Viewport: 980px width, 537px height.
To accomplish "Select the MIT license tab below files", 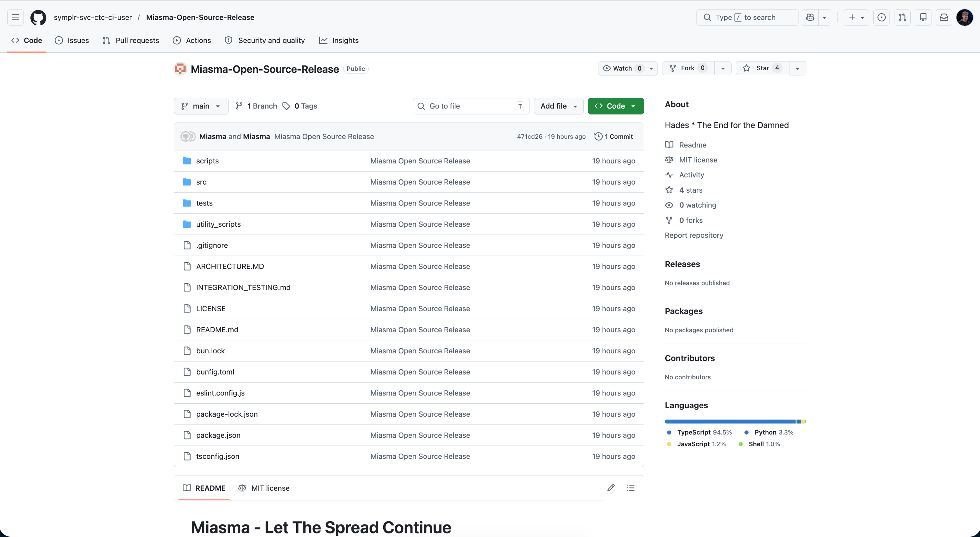I will pyautogui.click(x=264, y=488).
